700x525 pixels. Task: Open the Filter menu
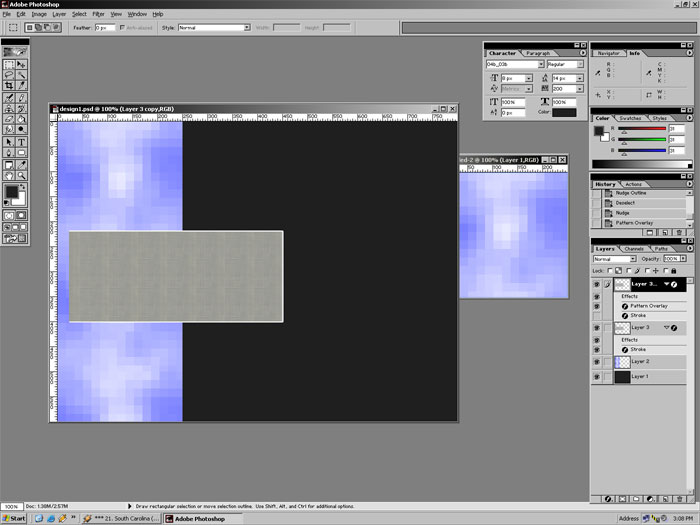(98, 14)
